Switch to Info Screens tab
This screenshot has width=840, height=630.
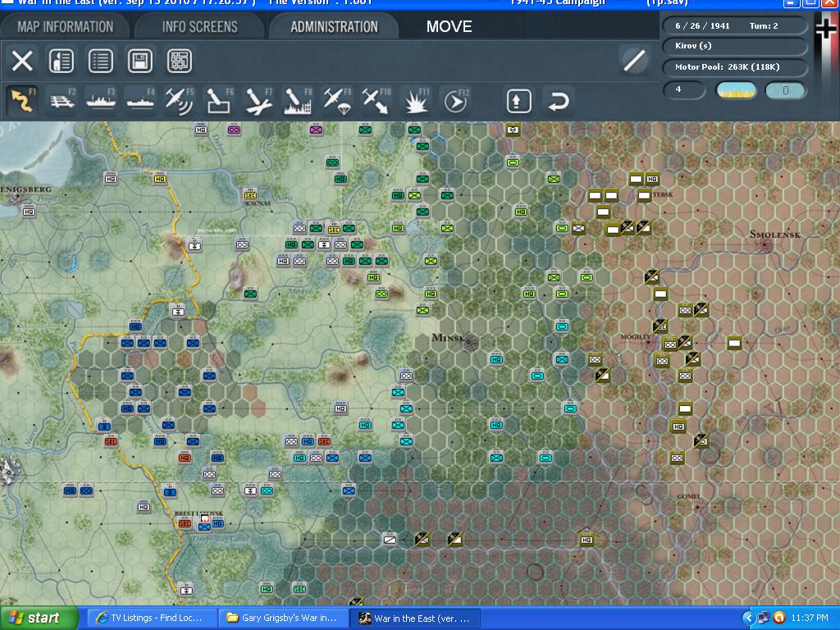click(200, 27)
